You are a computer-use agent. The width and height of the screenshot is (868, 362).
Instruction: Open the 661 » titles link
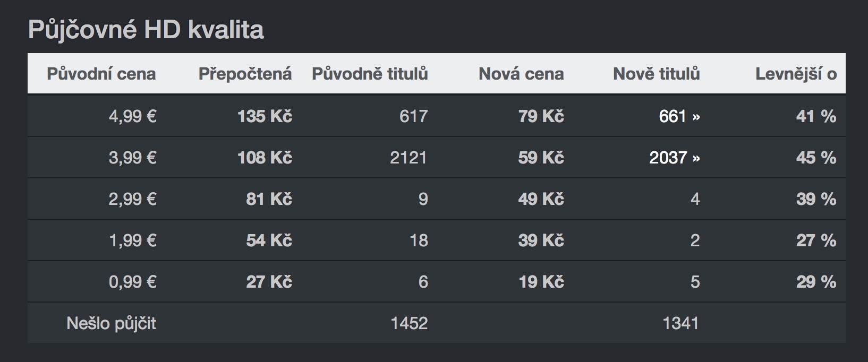(x=679, y=116)
